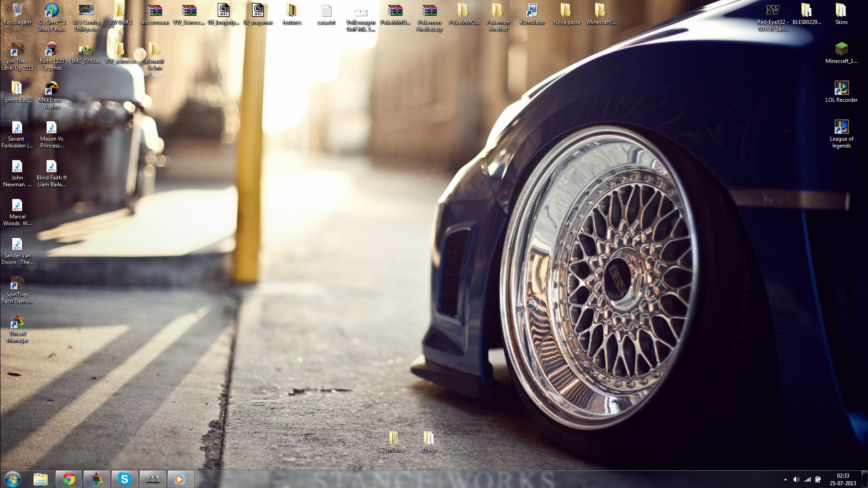The width and height of the screenshot is (868, 488).
Task: Open the volume speaker control
Action: (796, 479)
